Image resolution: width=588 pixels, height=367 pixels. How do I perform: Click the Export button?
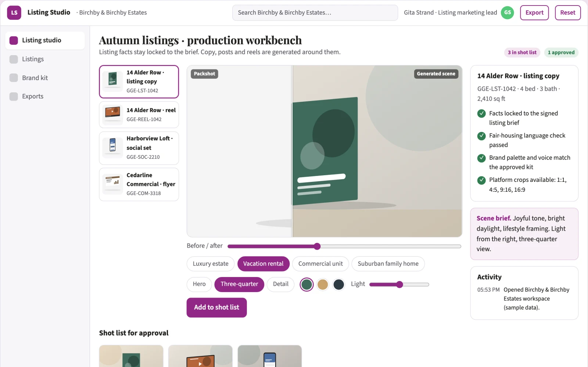click(534, 12)
